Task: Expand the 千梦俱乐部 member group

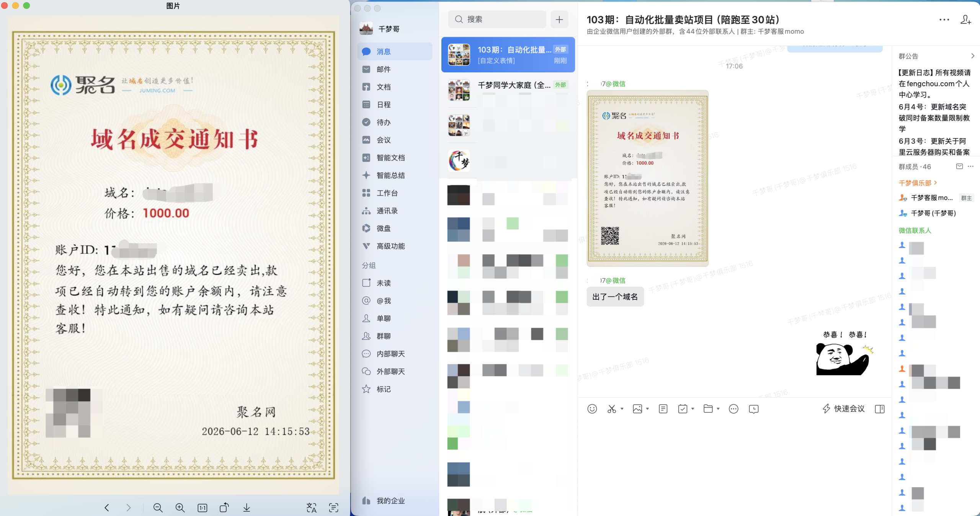Action: 918,183
